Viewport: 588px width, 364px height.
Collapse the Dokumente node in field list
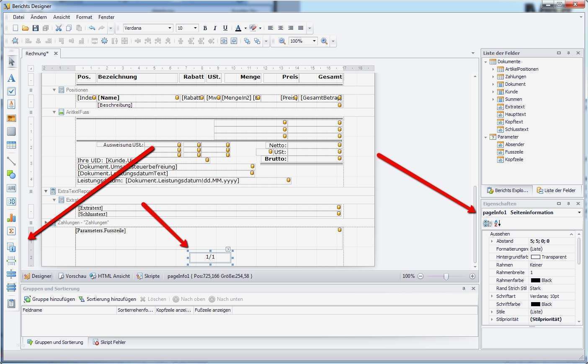486,62
